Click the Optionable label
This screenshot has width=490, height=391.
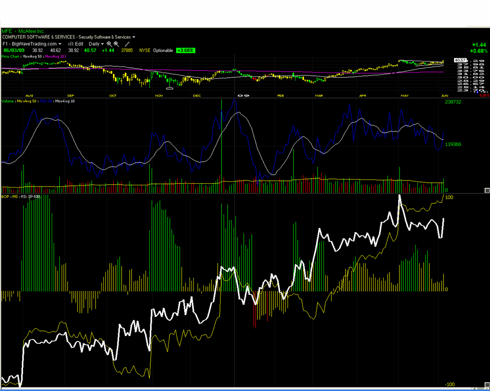click(163, 50)
